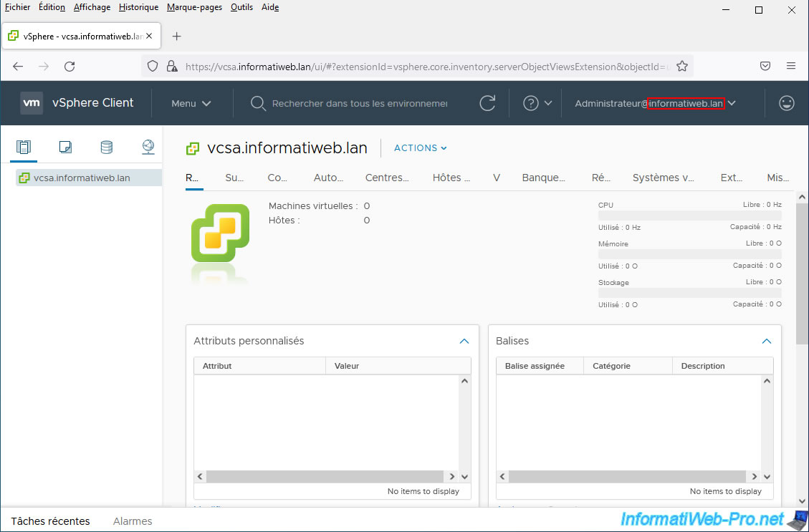Click the vm logo in header
The height and width of the screenshot is (532, 809).
(32, 103)
